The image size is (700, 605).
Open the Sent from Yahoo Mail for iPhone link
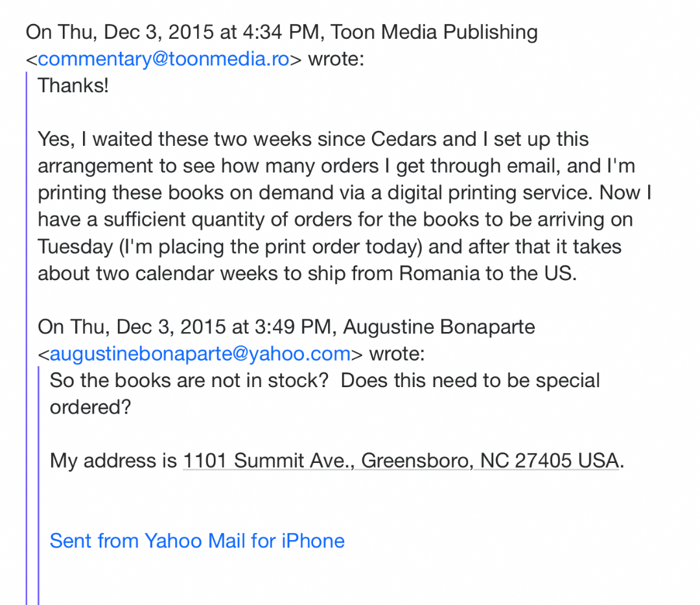197,541
